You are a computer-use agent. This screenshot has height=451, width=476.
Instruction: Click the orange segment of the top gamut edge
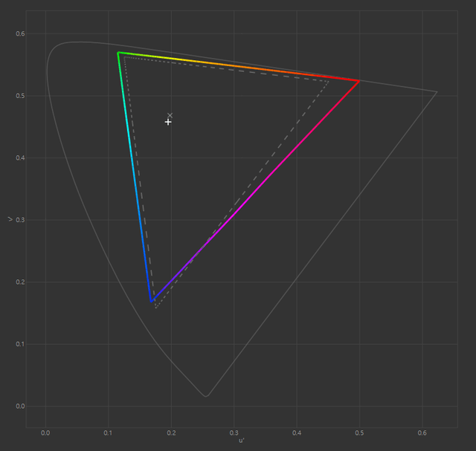click(x=245, y=68)
